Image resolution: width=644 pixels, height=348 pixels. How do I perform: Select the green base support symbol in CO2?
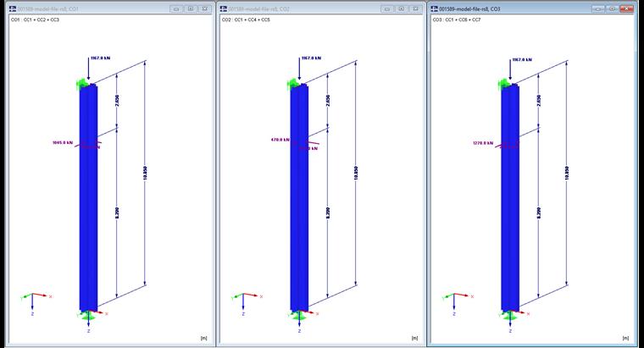point(299,316)
